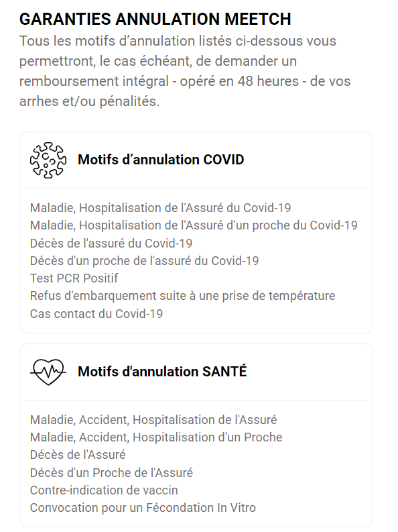Select 'Maladie, Hospitalisation de l'Assuré du Covid-19'

161,208
